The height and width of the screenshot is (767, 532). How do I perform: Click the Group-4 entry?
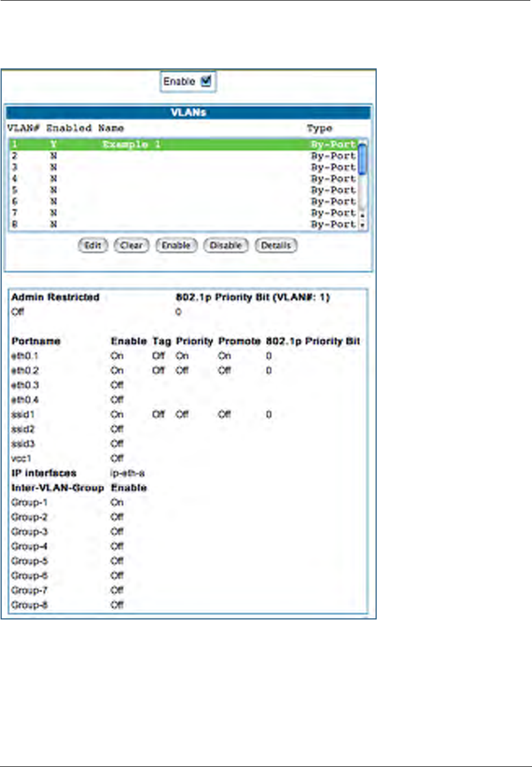click(29, 547)
